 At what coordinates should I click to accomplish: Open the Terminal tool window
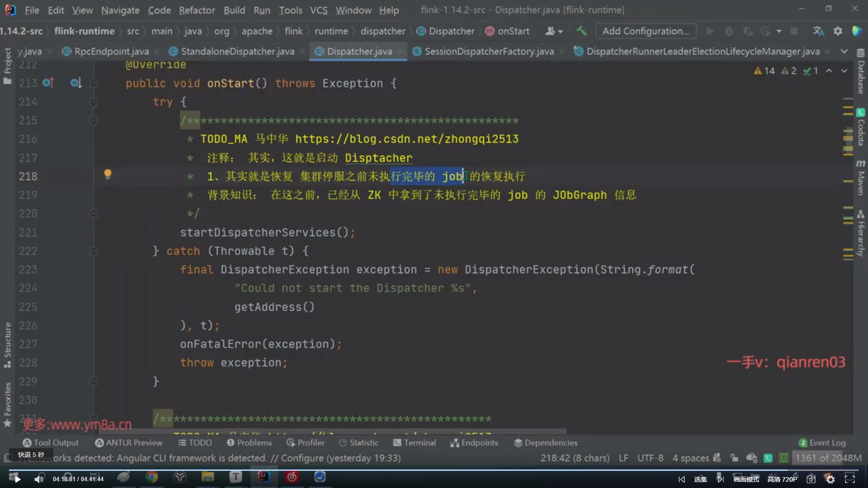pos(415,443)
